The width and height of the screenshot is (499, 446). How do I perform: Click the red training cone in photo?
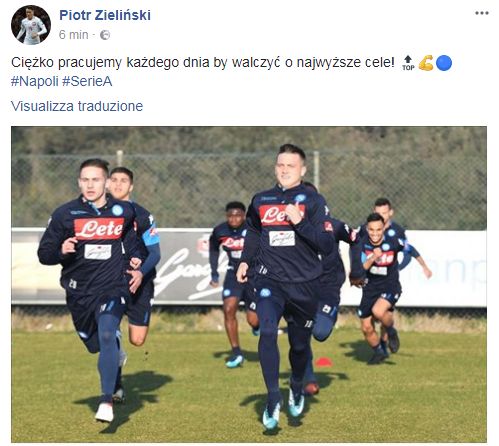tap(324, 362)
